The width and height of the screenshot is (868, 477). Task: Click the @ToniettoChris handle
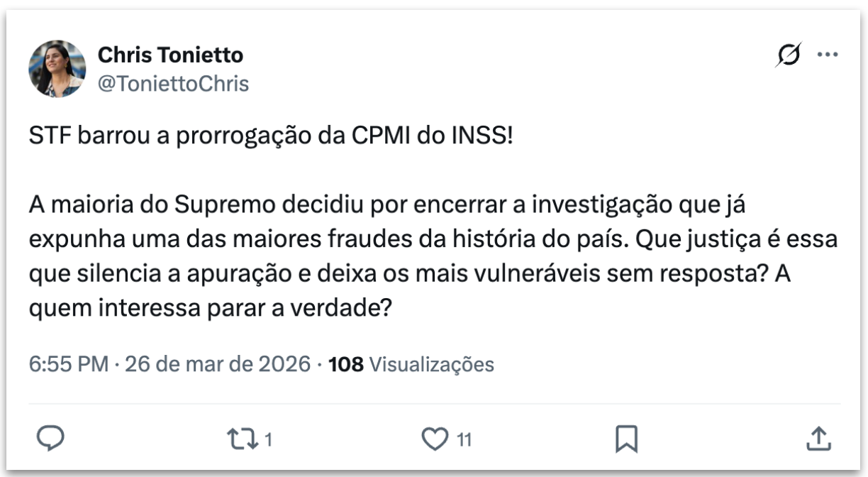(172, 84)
